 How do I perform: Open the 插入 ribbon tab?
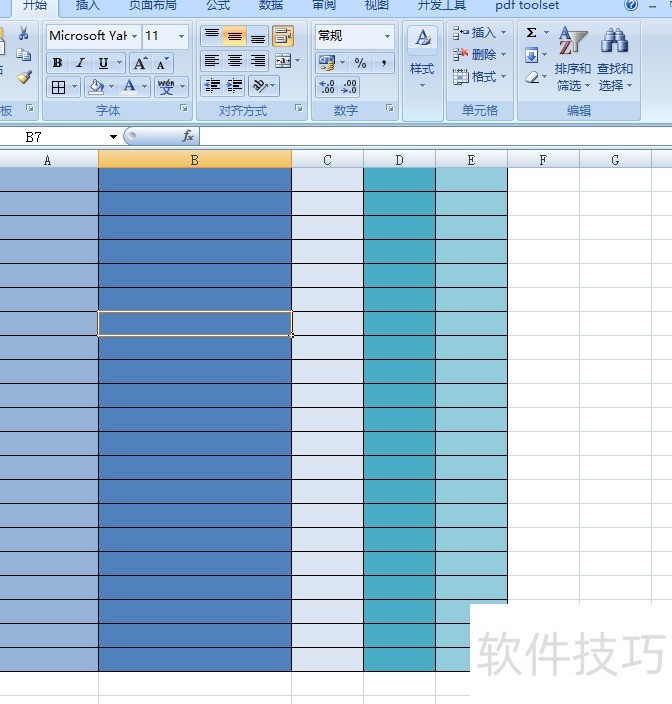pyautogui.click(x=88, y=5)
